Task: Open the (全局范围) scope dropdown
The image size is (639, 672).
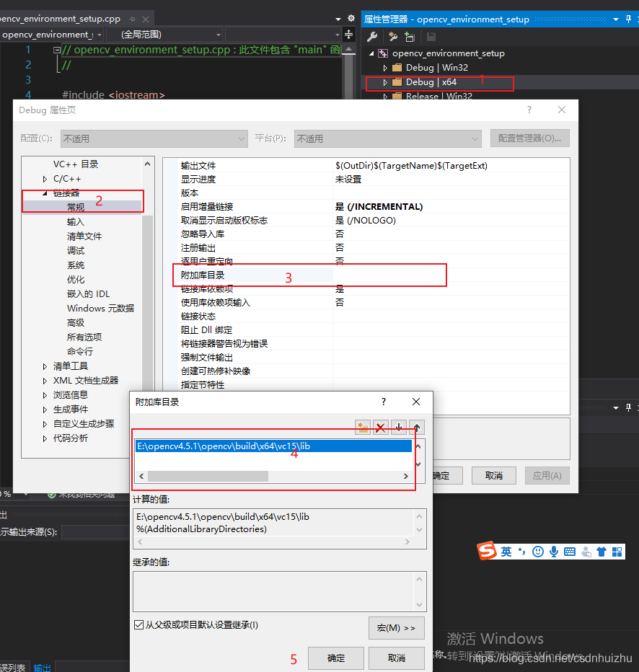Action: [x=164, y=35]
